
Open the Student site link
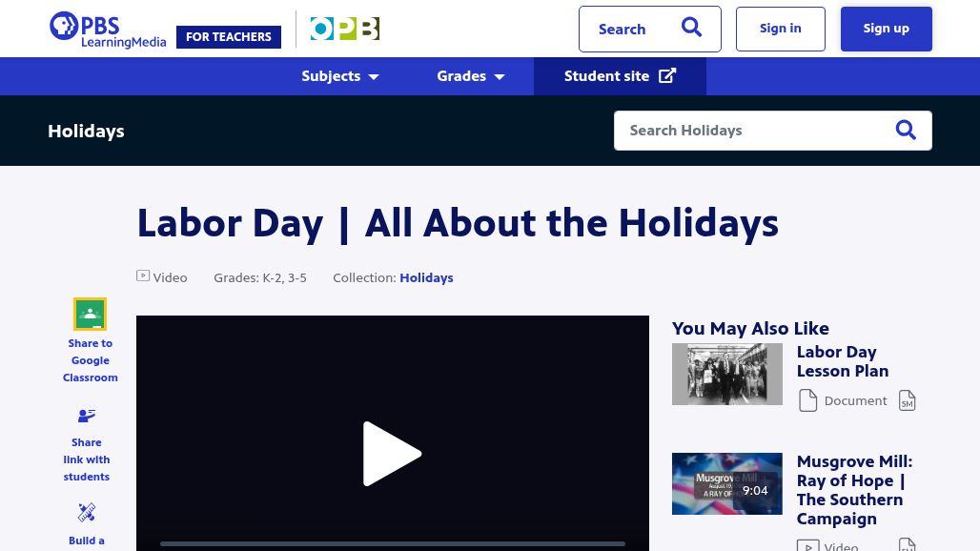pos(620,76)
